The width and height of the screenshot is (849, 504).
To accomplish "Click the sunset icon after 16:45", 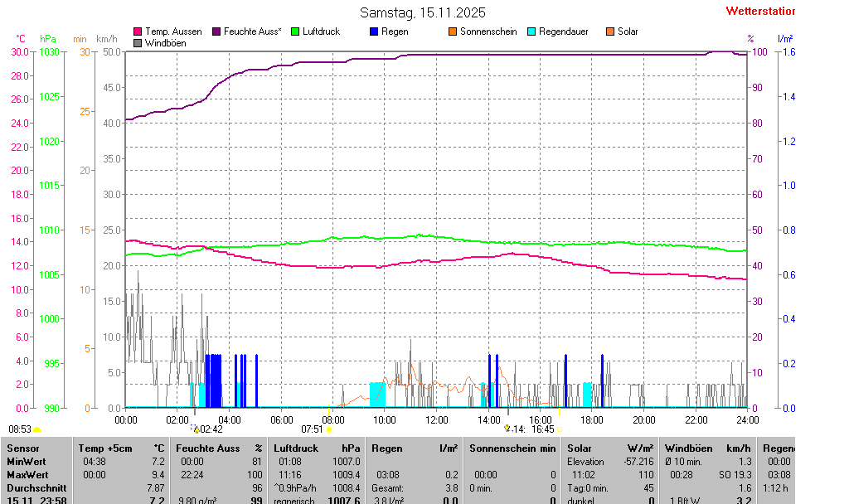I will (559, 429).
